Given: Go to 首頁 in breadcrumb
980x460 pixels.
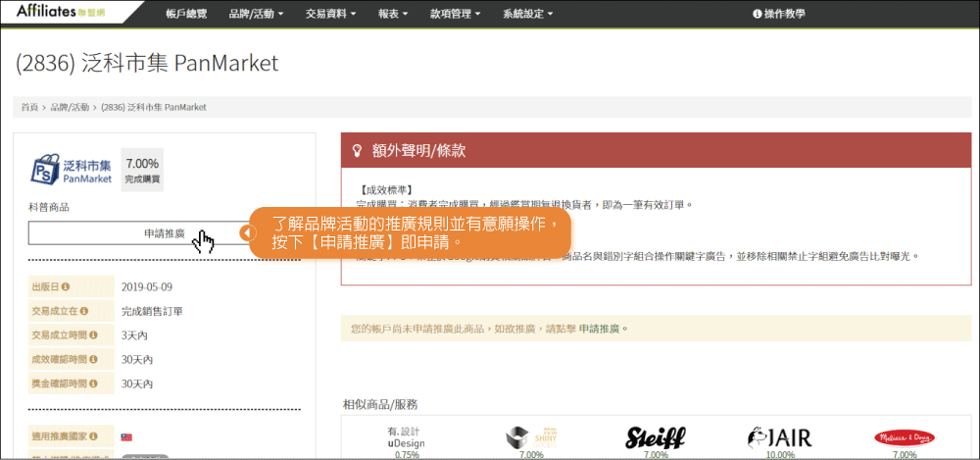Looking at the screenshot, I should [29, 107].
